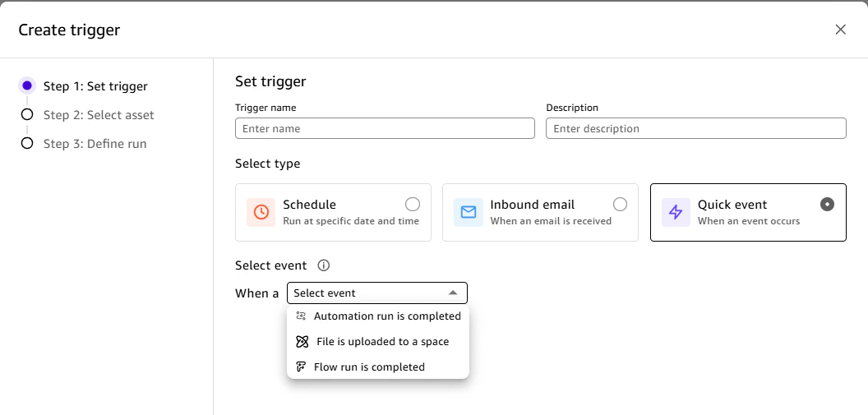Viewport: 868px width, 415px height.
Task: Click the Set trigger heading
Action: pos(270,82)
